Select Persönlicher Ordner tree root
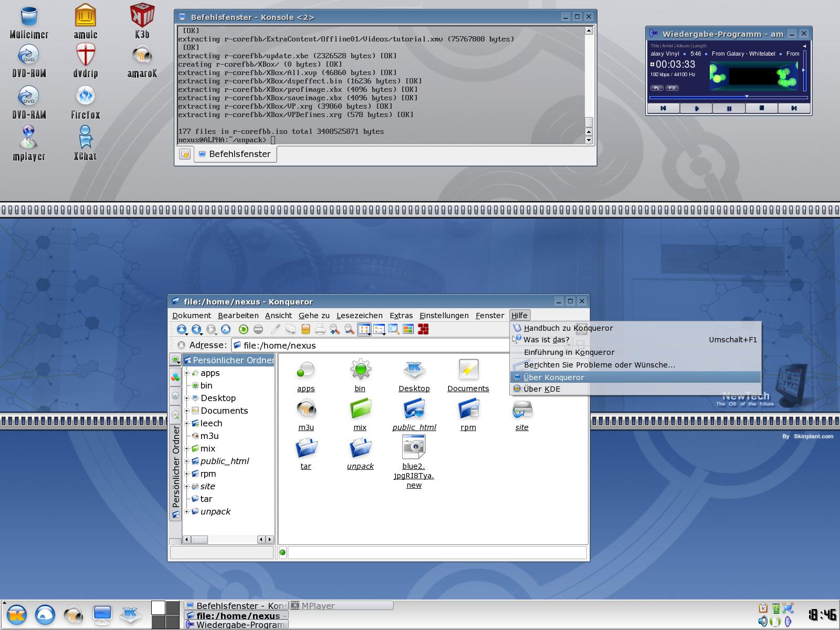Image resolution: width=840 pixels, height=630 pixels. [229, 360]
